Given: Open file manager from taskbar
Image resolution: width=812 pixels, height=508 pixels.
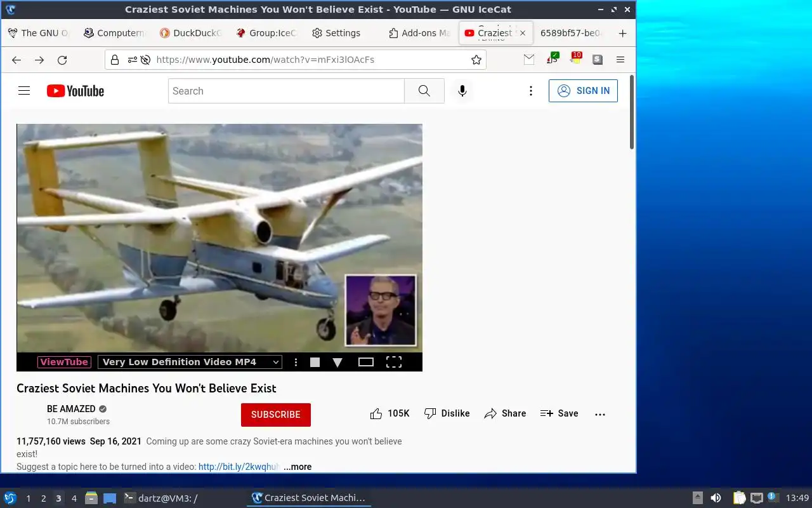Looking at the screenshot, I should (91, 498).
